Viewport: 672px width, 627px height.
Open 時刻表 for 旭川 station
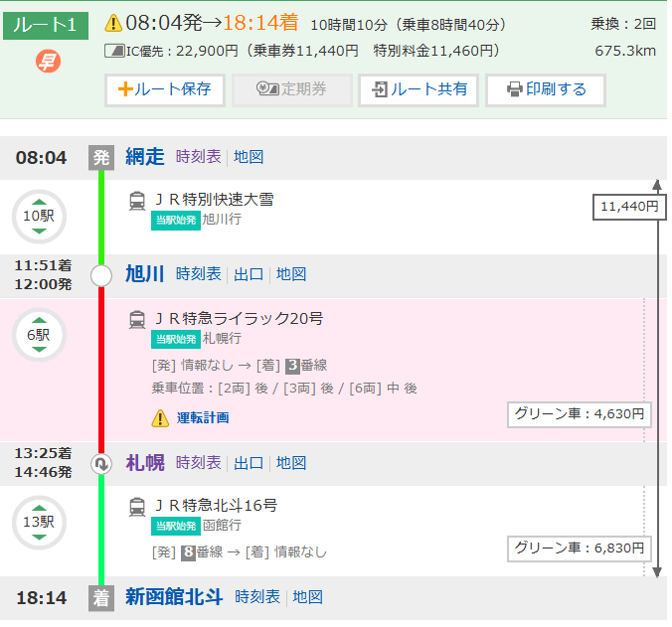(199, 274)
